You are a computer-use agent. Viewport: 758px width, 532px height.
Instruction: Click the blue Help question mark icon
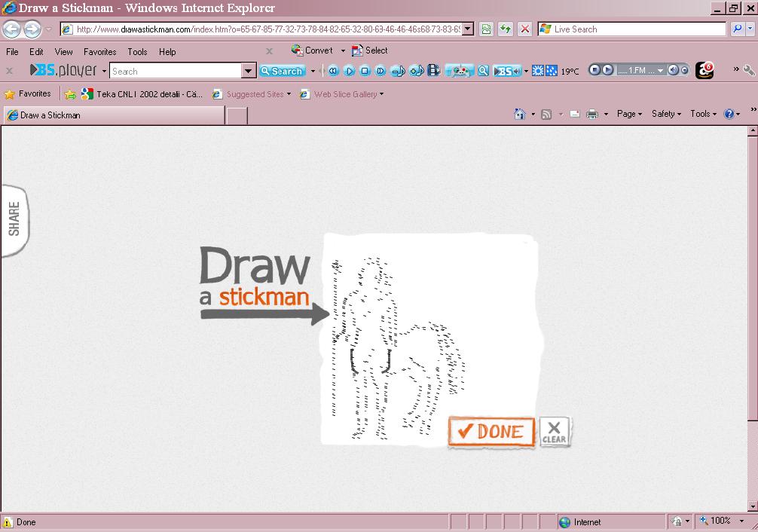pyautogui.click(x=729, y=114)
